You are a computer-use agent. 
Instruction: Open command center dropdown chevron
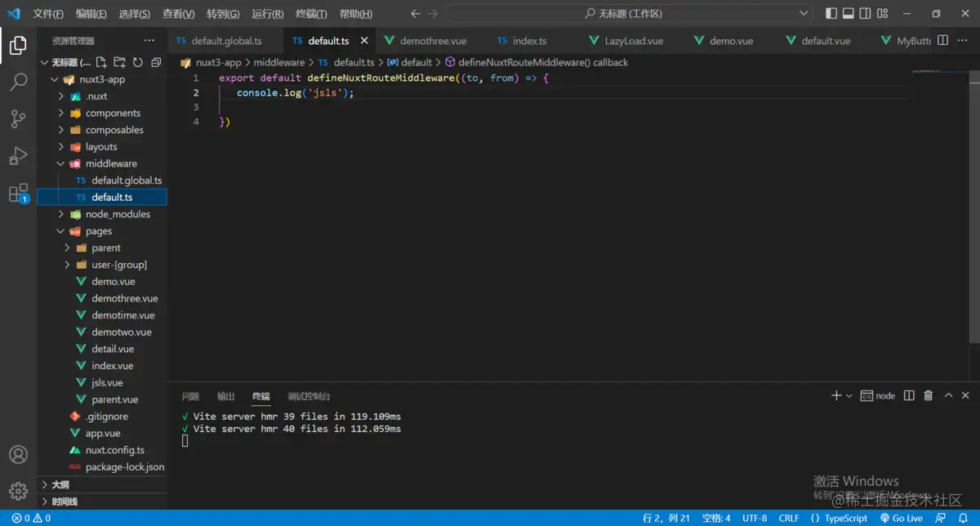(804, 14)
